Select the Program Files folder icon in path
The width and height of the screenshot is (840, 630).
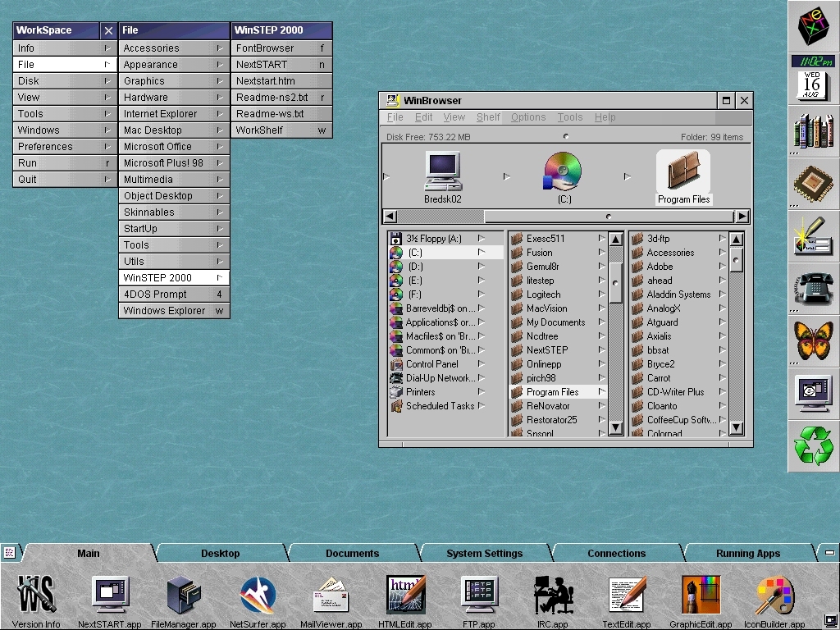click(683, 177)
